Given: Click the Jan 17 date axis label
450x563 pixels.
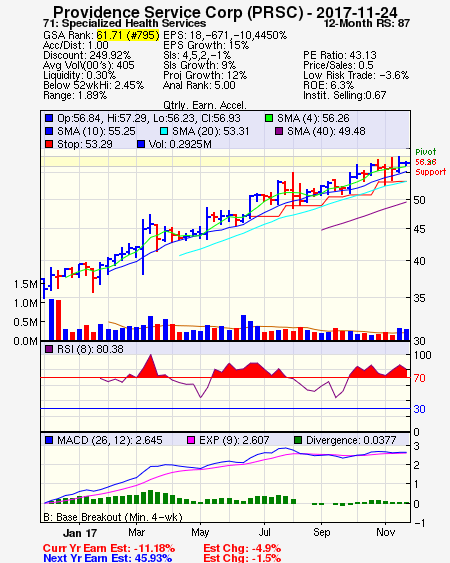Looking at the screenshot, I should pyautogui.click(x=80, y=533).
